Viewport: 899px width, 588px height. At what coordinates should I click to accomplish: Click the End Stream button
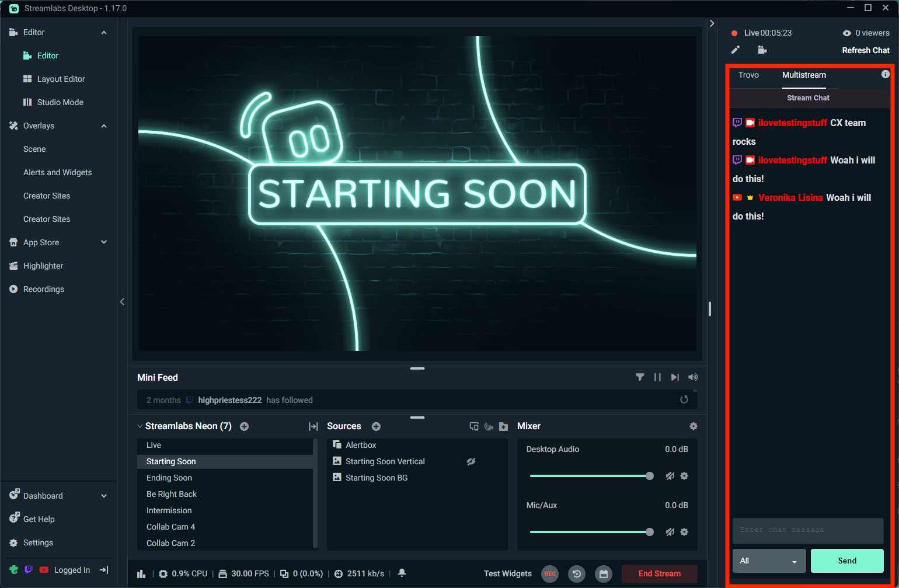point(659,573)
